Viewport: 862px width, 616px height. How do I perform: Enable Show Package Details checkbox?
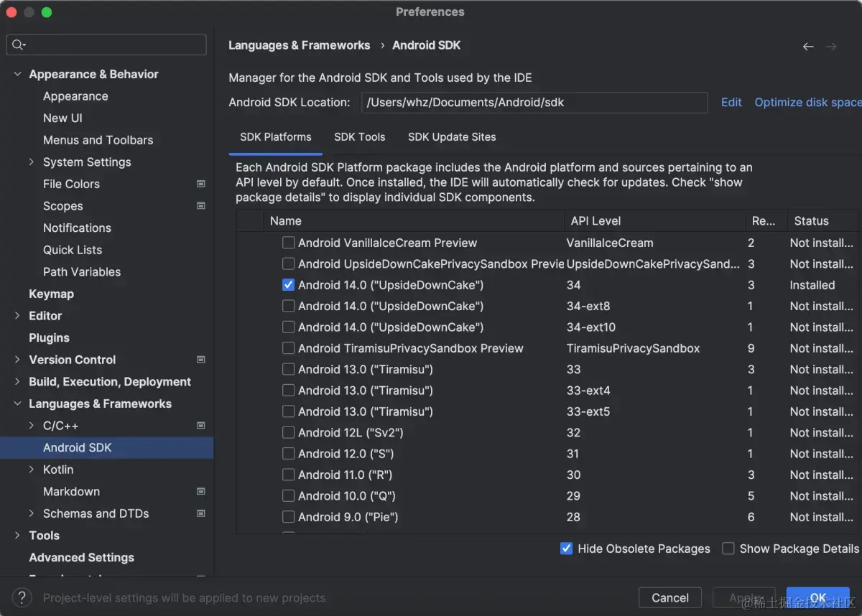pos(728,549)
